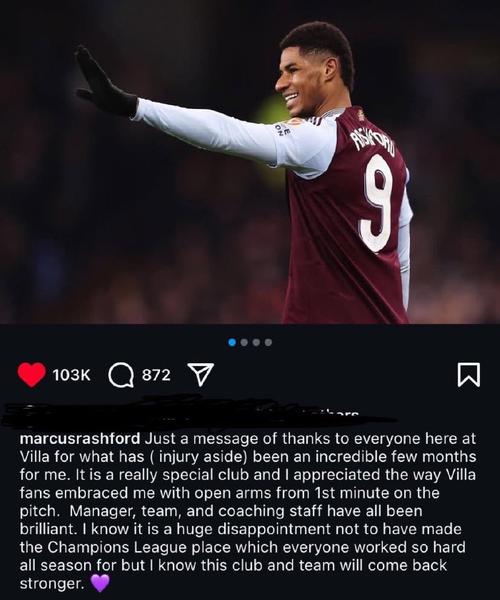Tap the purple heart emoji in caption
The image size is (500, 600).
[100, 584]
